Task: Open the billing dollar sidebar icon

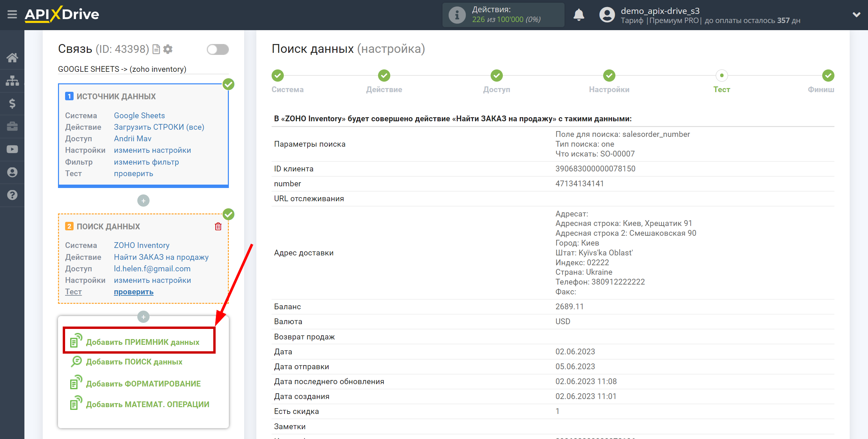Action: click(x=12, y=103)
